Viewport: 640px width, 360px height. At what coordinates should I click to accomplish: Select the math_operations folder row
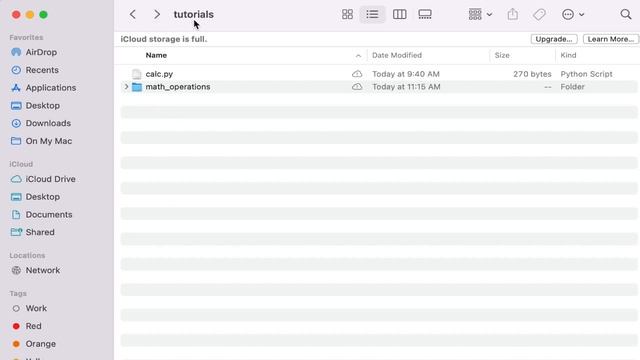(379, 87)
